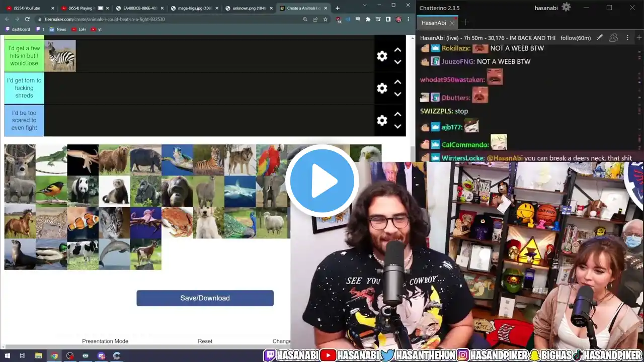
Task: Add a new split in Chatterino
Action: (x=639, y=38)
